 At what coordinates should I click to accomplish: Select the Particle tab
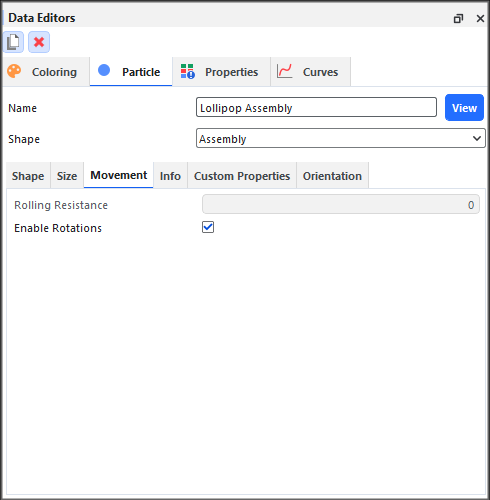click(x=131, y=72)
